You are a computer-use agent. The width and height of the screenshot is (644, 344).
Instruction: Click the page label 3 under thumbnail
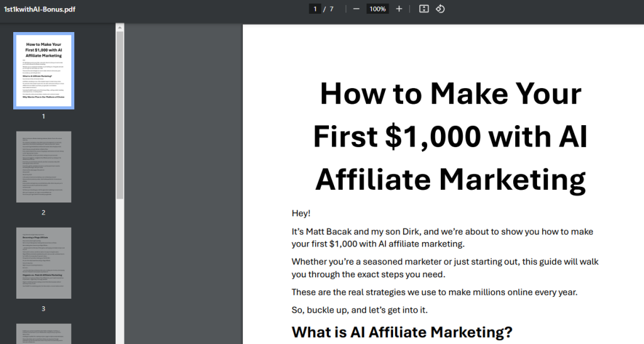(43, 309)
